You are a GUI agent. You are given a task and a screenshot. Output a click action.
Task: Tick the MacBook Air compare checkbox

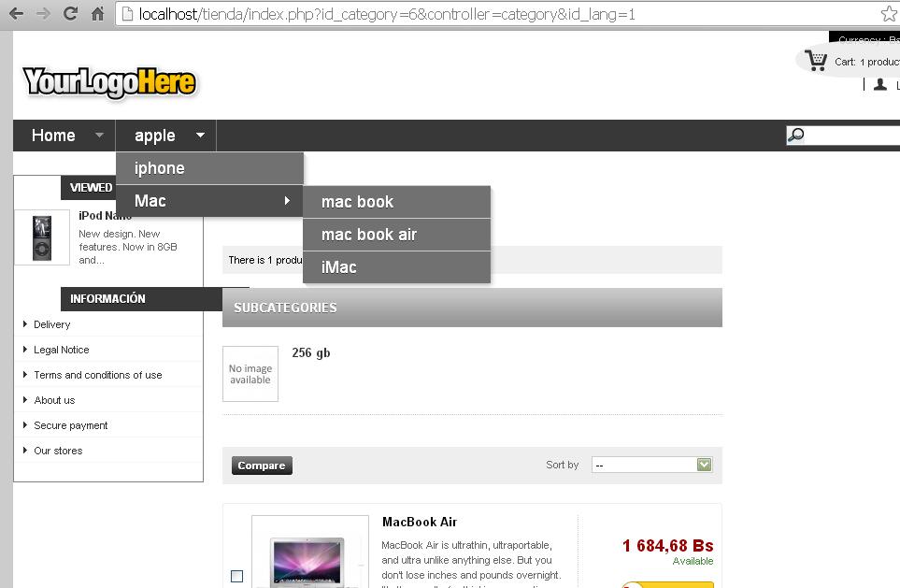236,576
